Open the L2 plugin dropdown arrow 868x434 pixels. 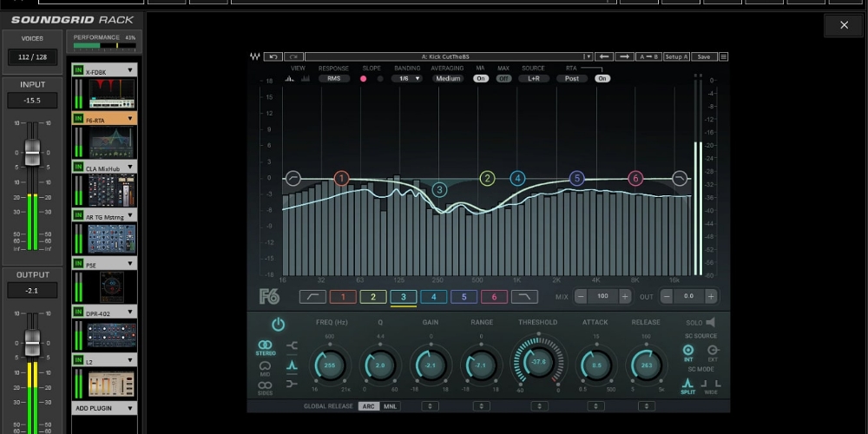coord(130,360)
